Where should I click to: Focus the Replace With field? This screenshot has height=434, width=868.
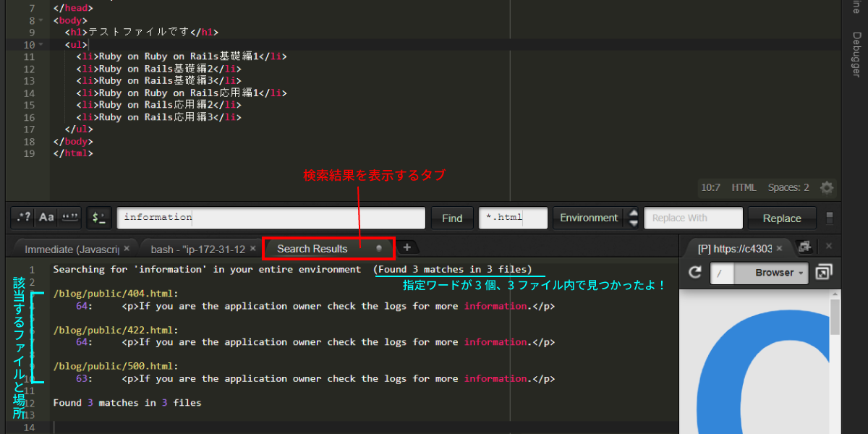[x=694, y=218]
